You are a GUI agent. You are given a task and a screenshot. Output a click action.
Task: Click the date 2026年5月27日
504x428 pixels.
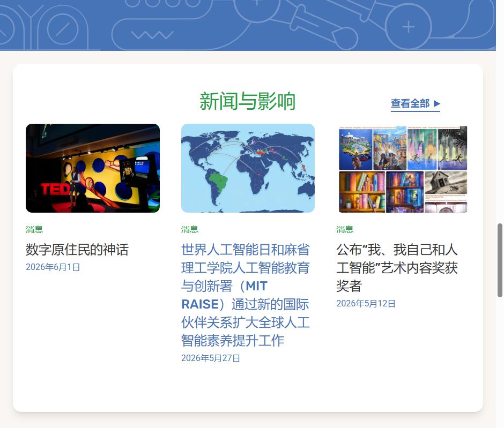pyautogui.click(x=211, y=358)
